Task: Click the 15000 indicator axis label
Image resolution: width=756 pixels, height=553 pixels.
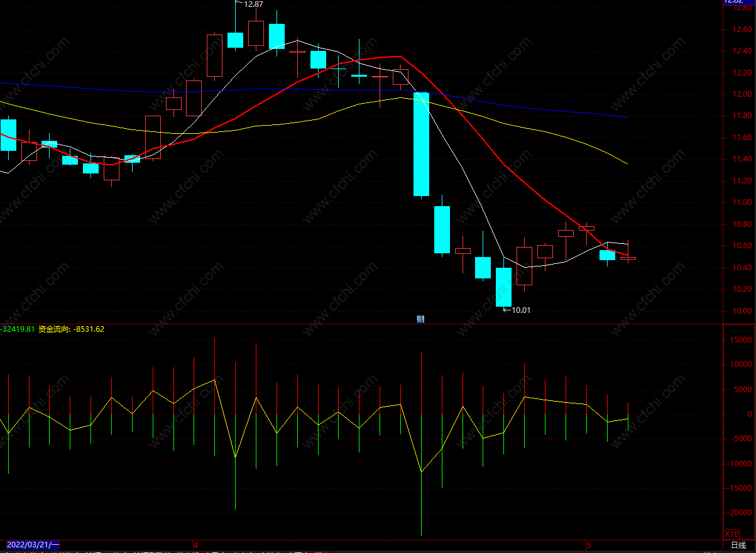Action: pyautogui.click(x=742, y=340)
